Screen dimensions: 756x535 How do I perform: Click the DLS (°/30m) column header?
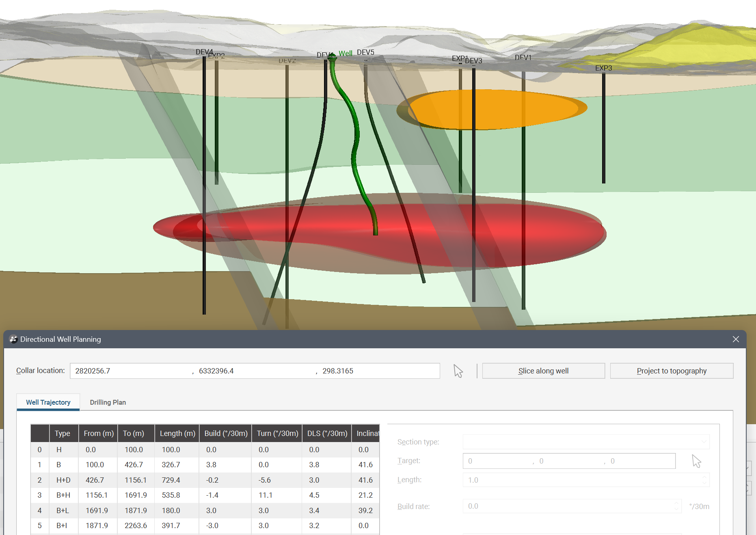pyautogui.click(x=327, y=434)
